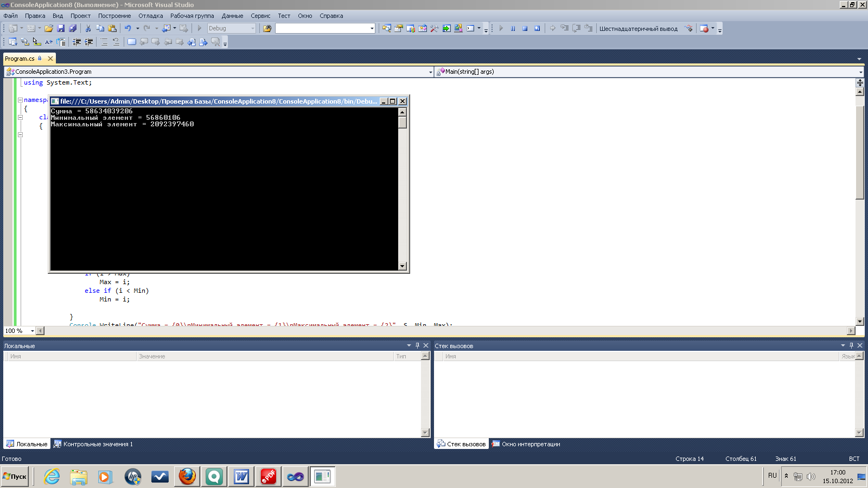
Task: Increase line indent icon
Action: click(88, 42)
